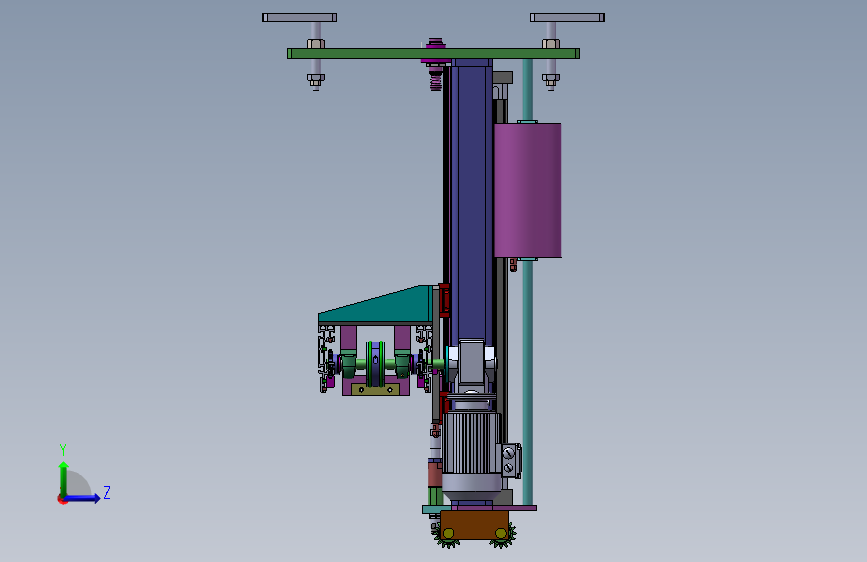Click the green Y axis arrow of triad

click(x=64, y=479)
